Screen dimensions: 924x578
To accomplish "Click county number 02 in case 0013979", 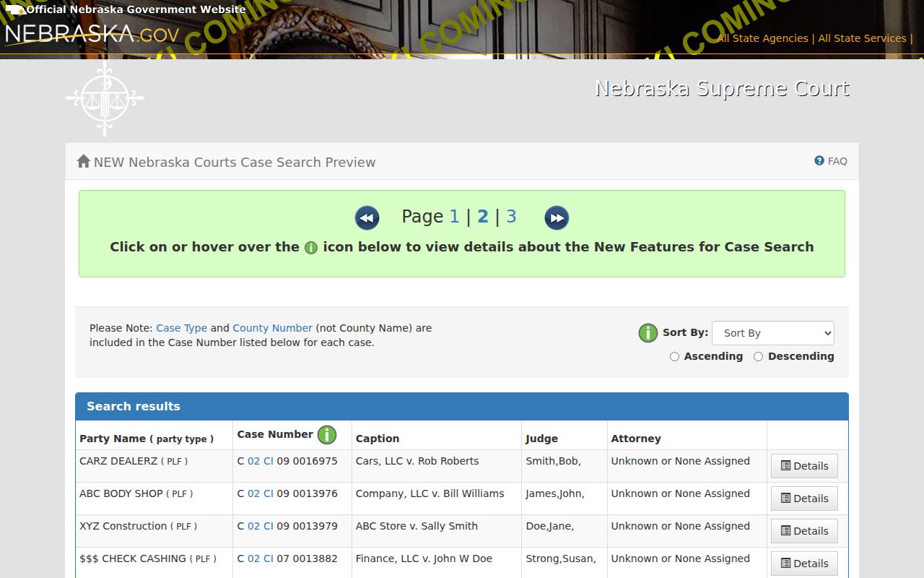I will (x=253, y=526).
